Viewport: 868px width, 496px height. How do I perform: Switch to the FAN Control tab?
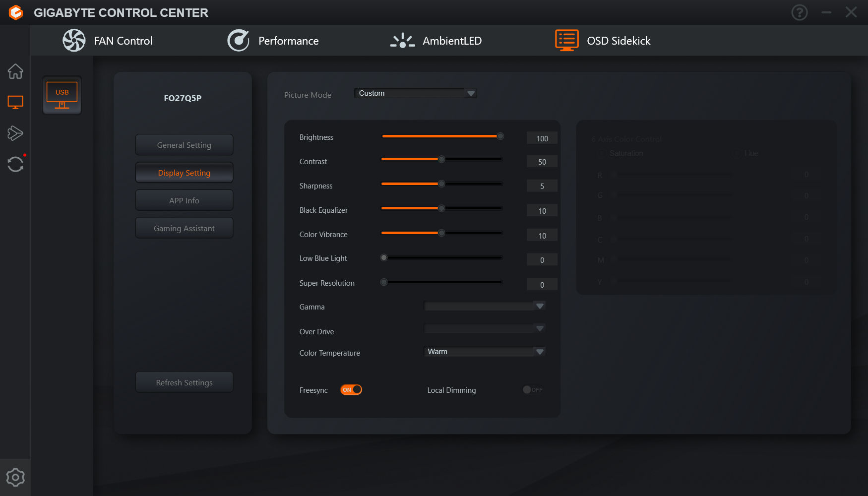point(108,41)
